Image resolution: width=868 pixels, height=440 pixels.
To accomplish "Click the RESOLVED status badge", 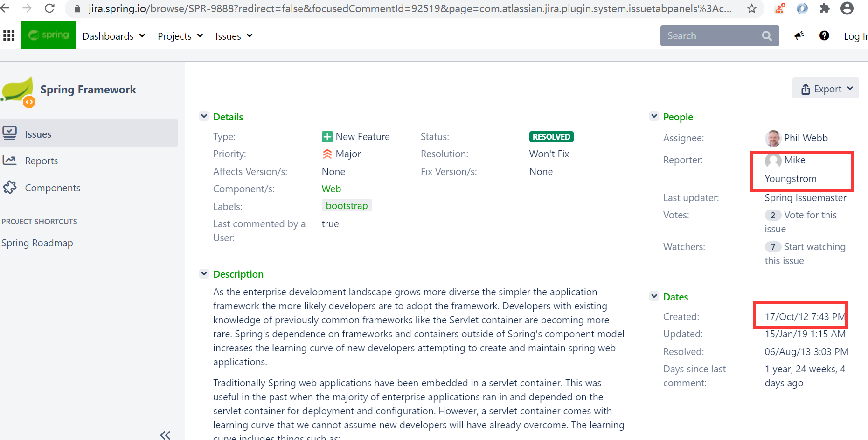I will pyautogui.click(x=551, y=137).
